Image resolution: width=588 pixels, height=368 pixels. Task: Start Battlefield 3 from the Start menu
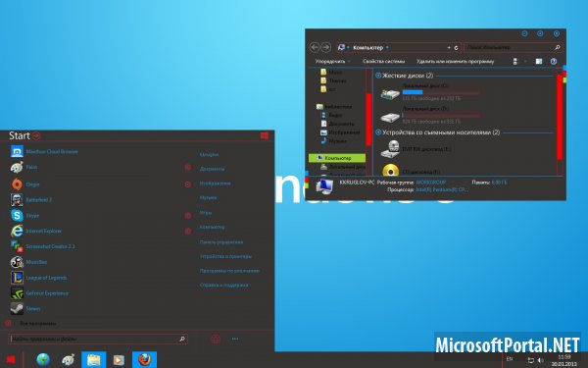coord(31,200)
